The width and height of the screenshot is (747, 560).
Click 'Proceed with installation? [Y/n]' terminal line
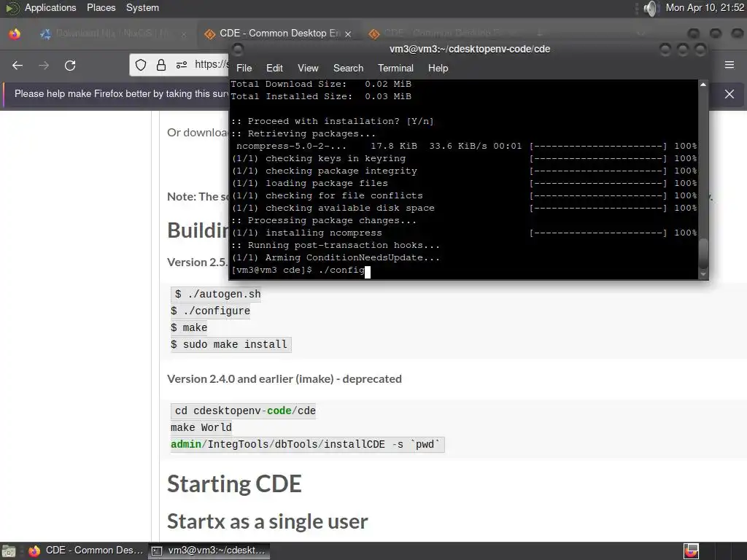pyautogui.click(x=333, y=122)
